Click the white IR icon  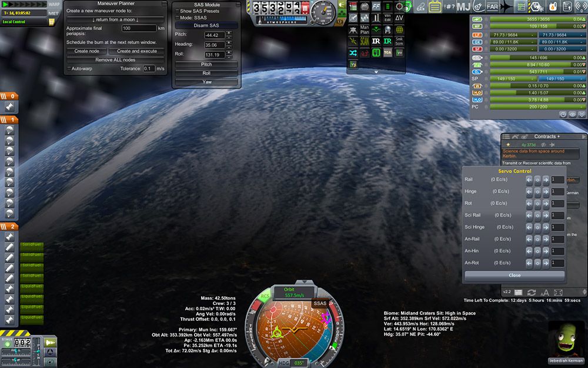tap(376, 41)
